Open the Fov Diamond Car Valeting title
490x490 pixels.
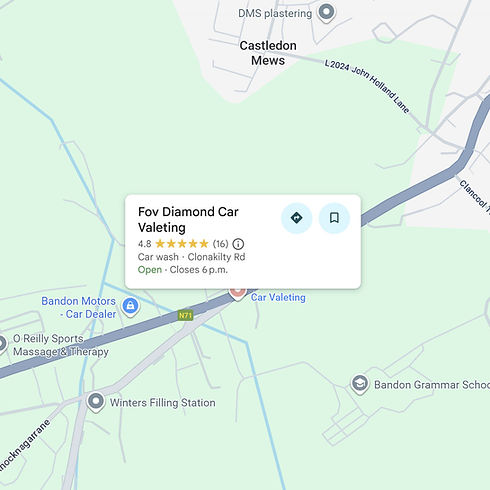pos(188,220)
